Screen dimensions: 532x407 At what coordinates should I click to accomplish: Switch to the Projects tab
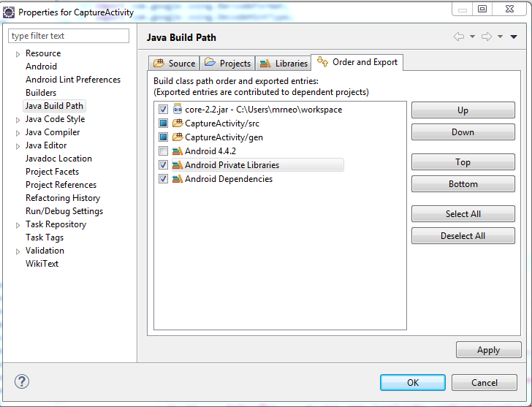tap(227, 63)
